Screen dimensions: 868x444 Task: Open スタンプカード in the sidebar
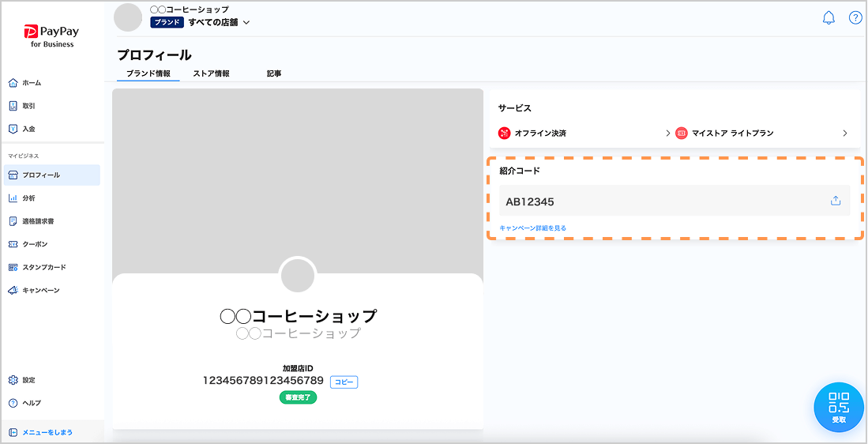coord(43,267)
